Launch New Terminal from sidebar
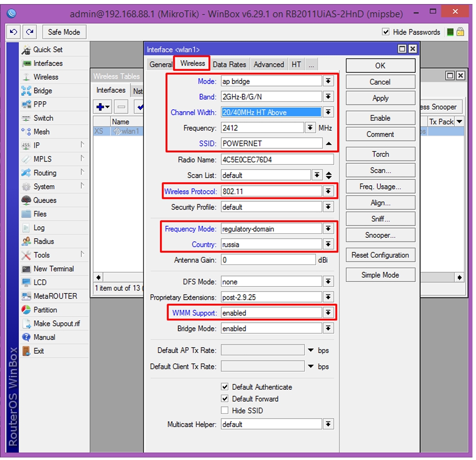 click(x=54, y=269)
